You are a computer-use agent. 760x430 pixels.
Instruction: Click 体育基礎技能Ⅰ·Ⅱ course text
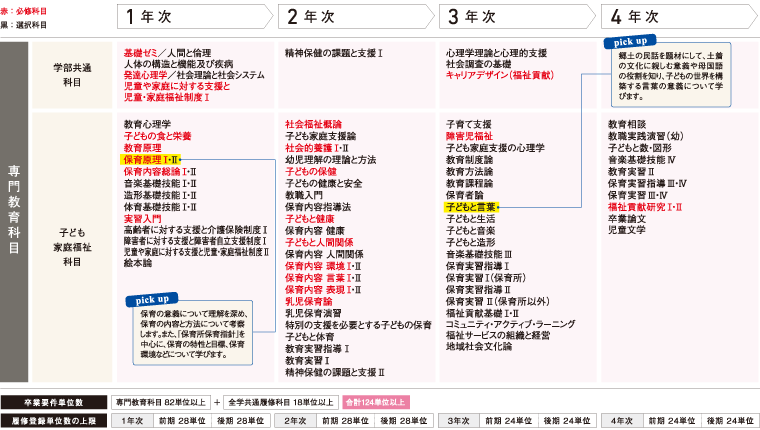tap(160, 207)
